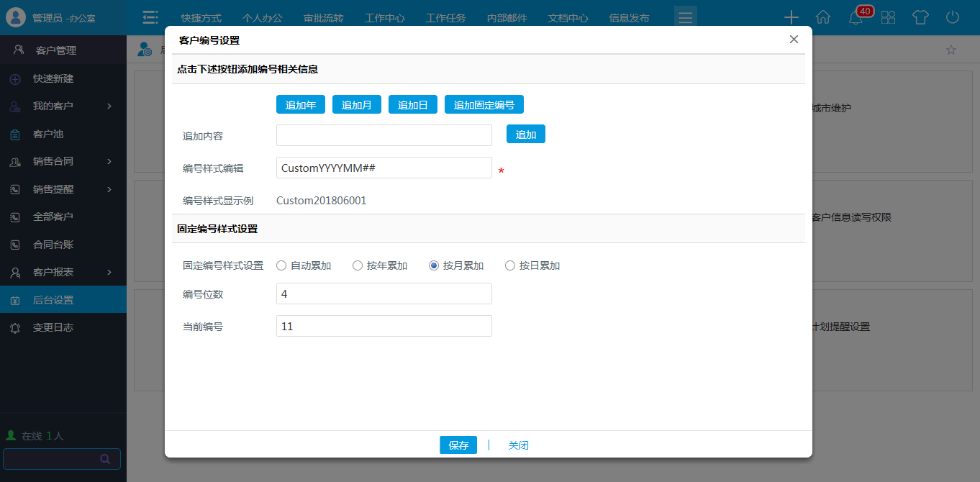The image size is (980, 482).
Task: Click the power icon to log out
Action: click(x=953, y=17)
